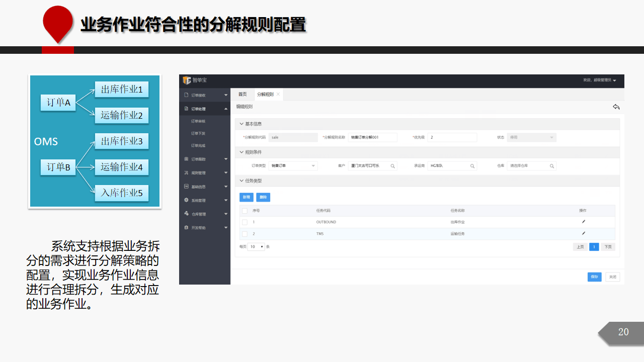Click the 删除 button
The image size is (644, 362).
(x=263, y=197)
